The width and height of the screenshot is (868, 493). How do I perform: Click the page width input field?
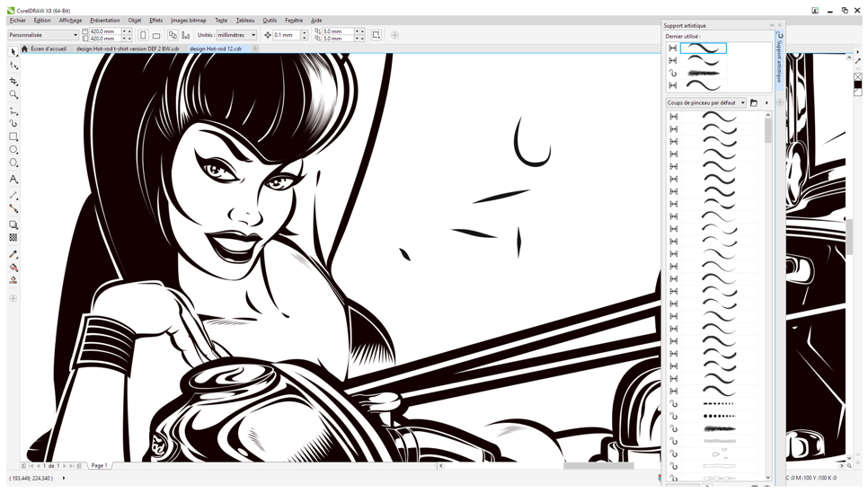coord(105,31)
